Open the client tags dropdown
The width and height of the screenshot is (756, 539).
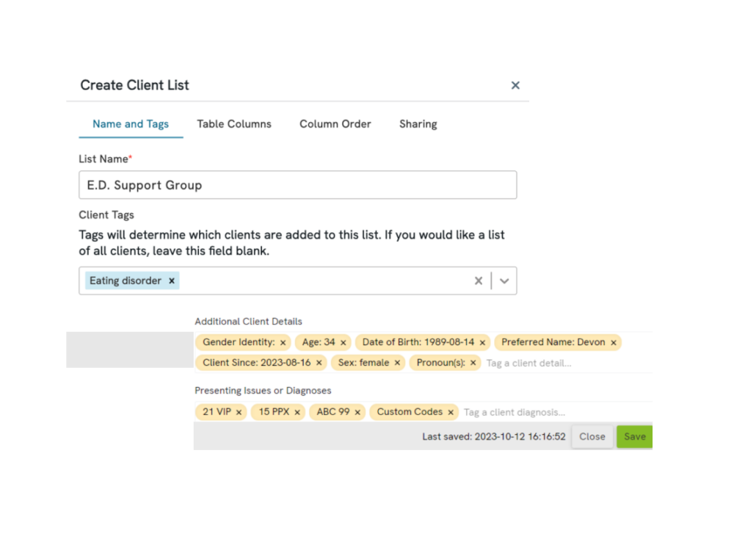coord(504,281)
